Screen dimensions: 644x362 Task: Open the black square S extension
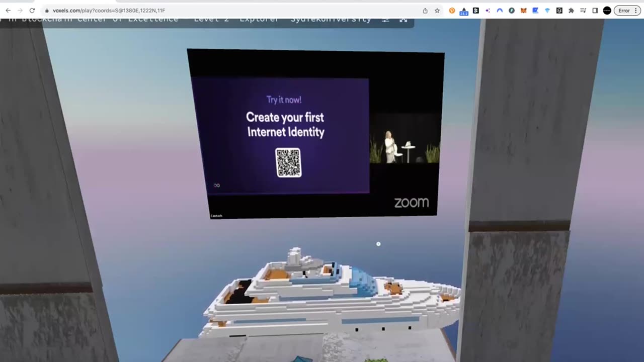click(476, 11)
